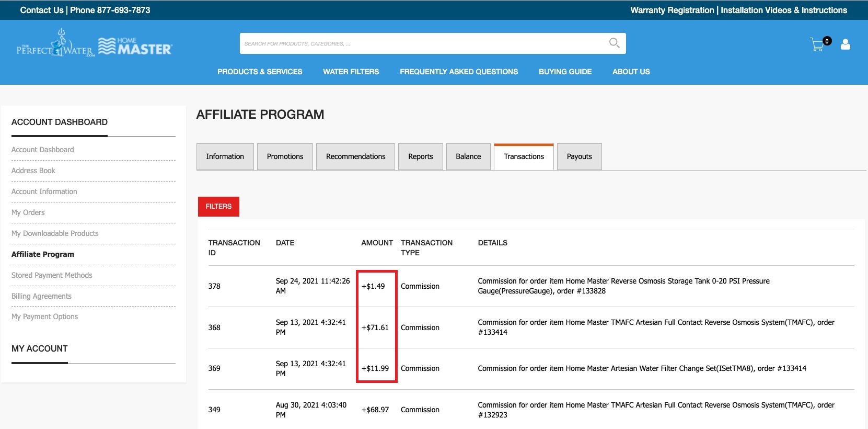Open Products & Services menu
The image size is (868, 429).
260,72
